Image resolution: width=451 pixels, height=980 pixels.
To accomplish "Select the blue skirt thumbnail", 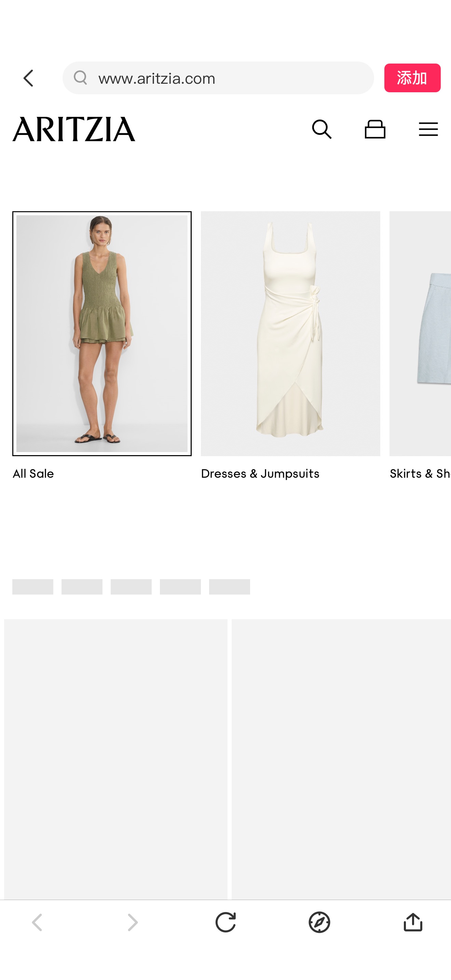I will [420, 334].
